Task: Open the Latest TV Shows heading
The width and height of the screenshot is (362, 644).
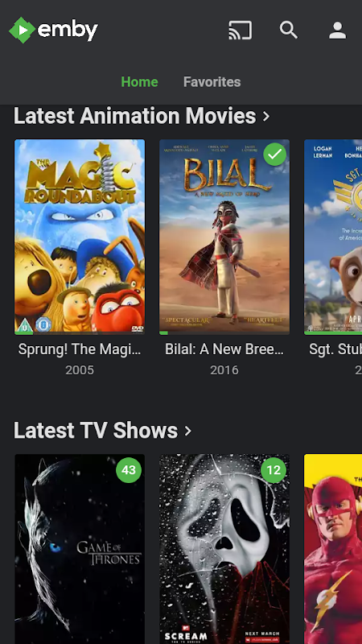Action: tap(96, 431)
